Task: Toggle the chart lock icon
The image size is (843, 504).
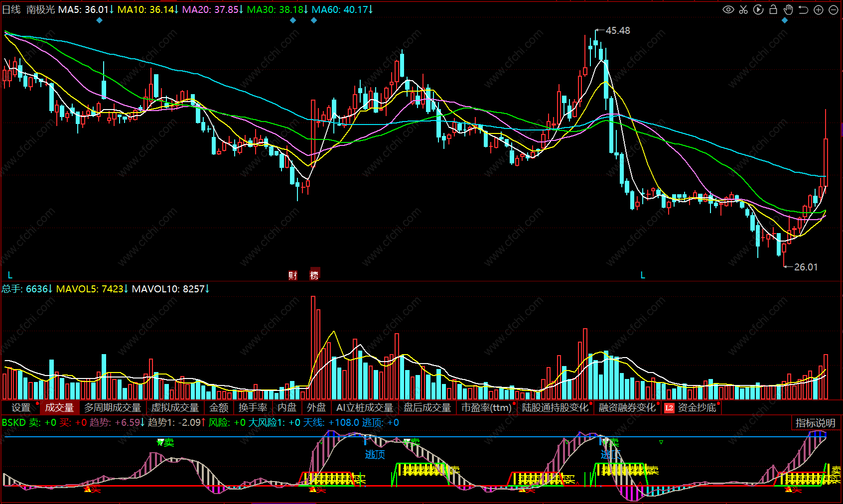Action: 773,9
